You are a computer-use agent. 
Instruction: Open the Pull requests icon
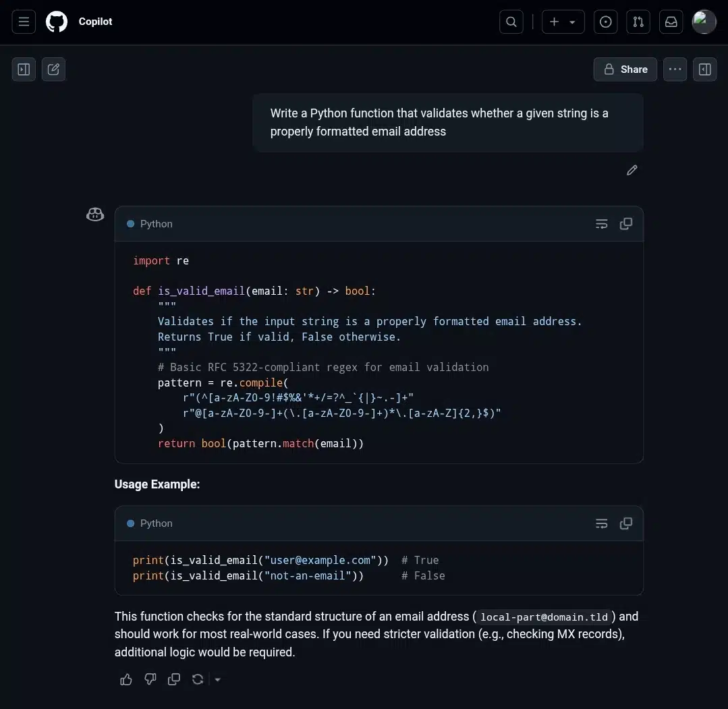638,22
